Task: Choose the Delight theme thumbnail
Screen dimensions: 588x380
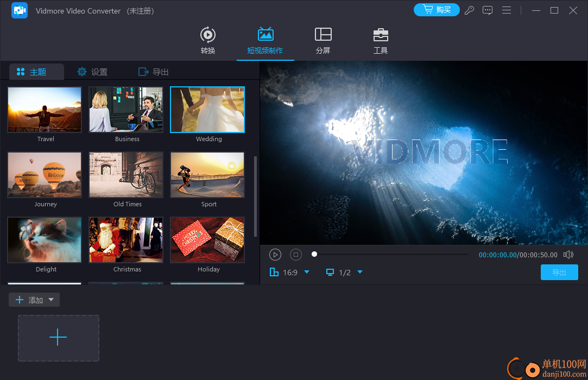Action: pos(45,240)
